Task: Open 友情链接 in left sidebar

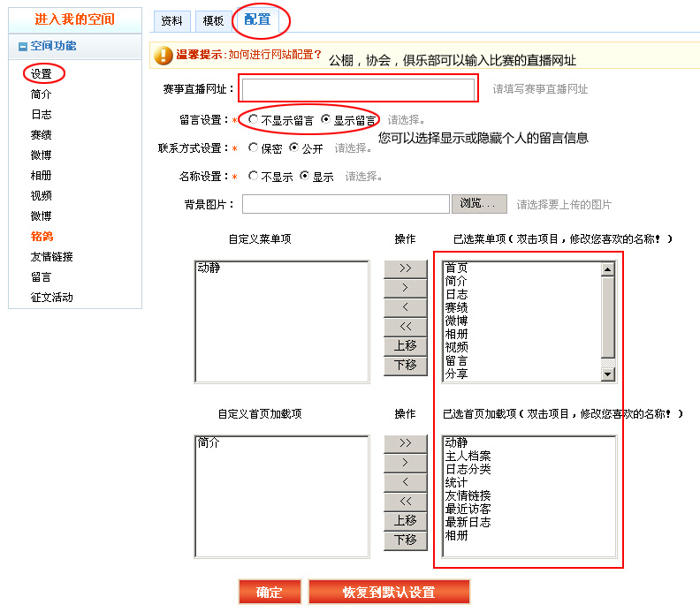Action: [x=51, y=257]
